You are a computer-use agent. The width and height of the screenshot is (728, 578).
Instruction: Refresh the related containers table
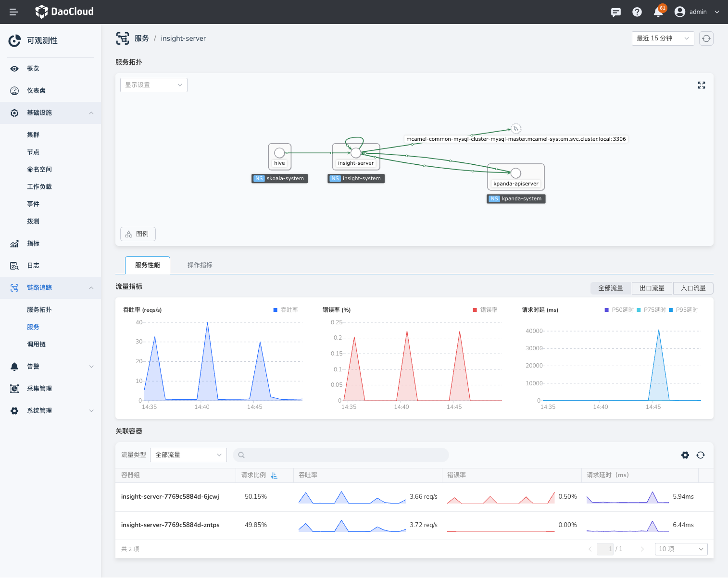click(701, 455)
